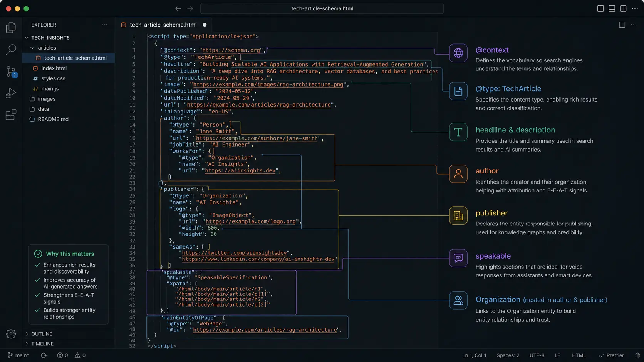Click the TechArticle document icon
644x362 pixels.
coord(458,91)
